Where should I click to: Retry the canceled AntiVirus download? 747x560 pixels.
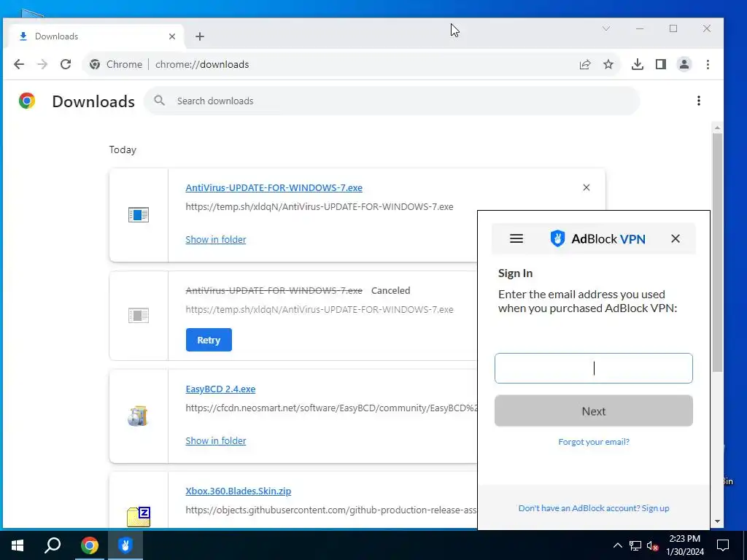(209, 340)
